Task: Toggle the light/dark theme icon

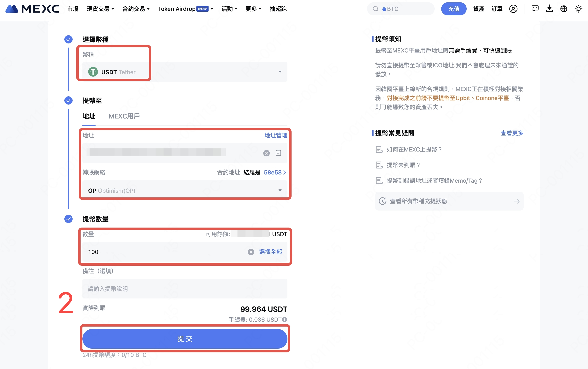Action: [x=579, y=9]
